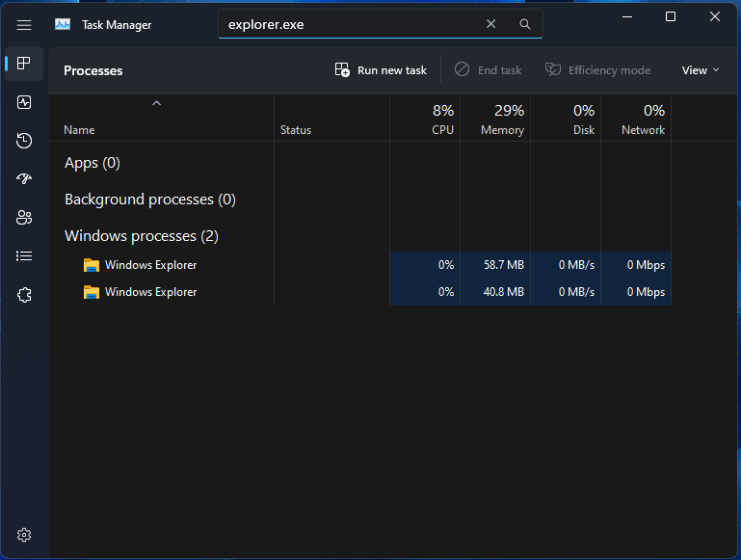Click the Efficiency mode button
The height and width of the screenshot is (560, 741).
(x=597, y=70)
